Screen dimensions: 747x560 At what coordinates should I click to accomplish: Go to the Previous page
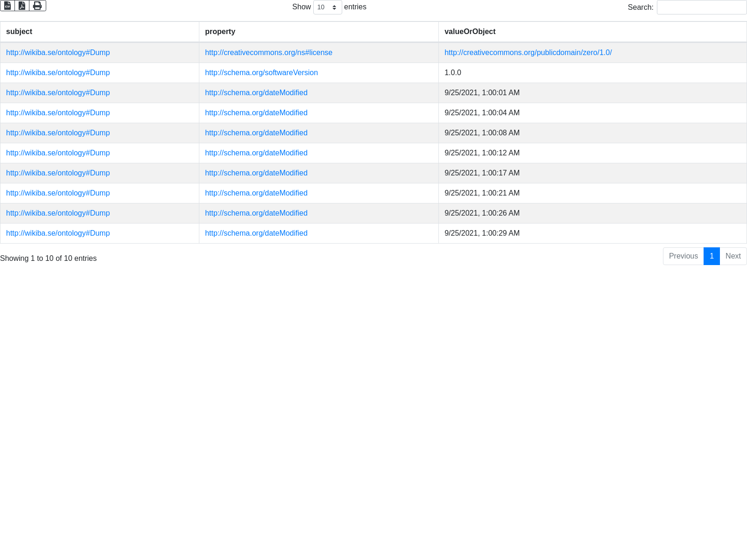pyautogui.click(x=683, y=256)
